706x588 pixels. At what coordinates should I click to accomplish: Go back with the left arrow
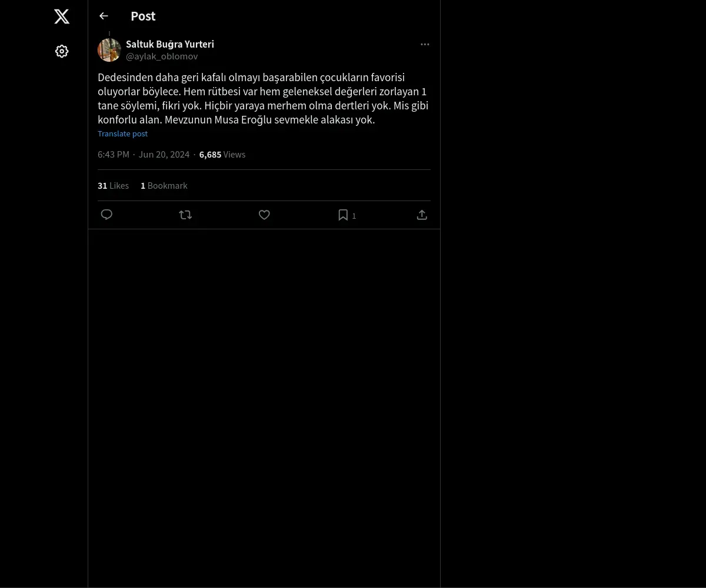tap(104, 16)
